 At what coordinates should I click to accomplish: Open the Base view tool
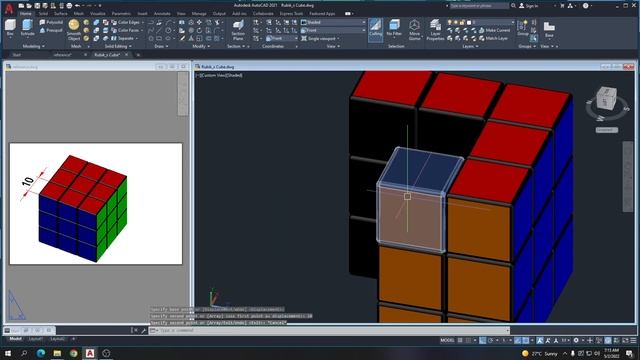pos(549,29)
